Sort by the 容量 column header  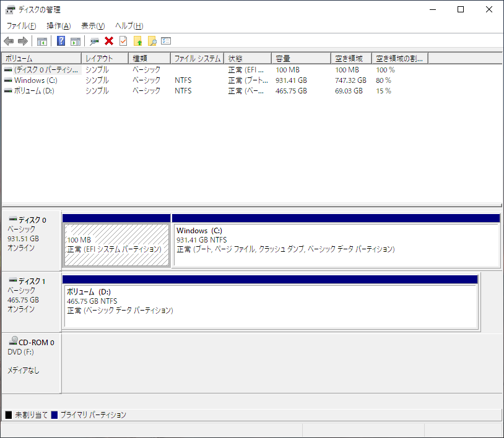pyautogui.click(x=301, y=58)
